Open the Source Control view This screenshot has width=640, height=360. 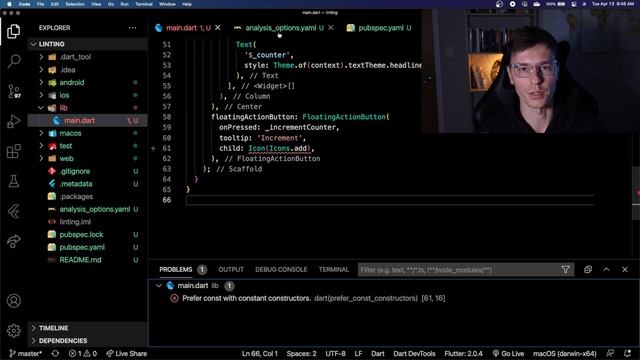tap(13, 91)
